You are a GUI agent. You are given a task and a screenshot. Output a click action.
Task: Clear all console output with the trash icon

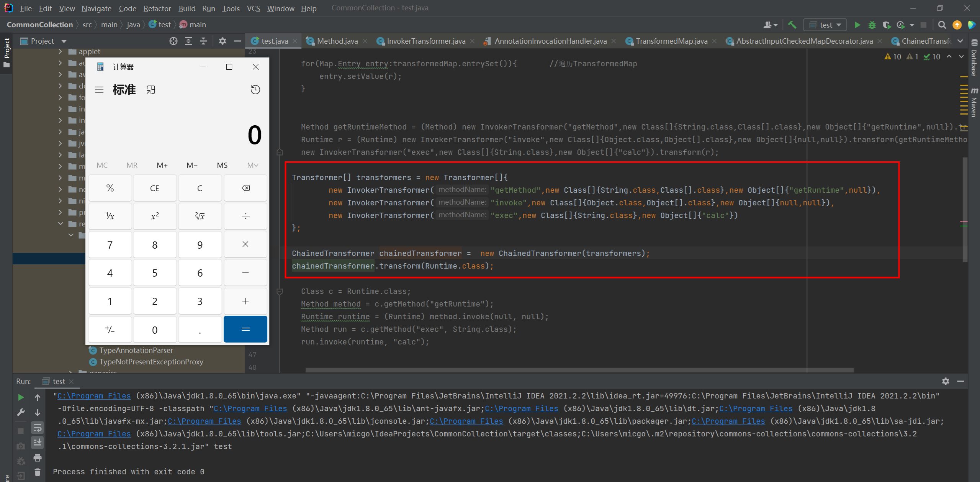[38, 472]
